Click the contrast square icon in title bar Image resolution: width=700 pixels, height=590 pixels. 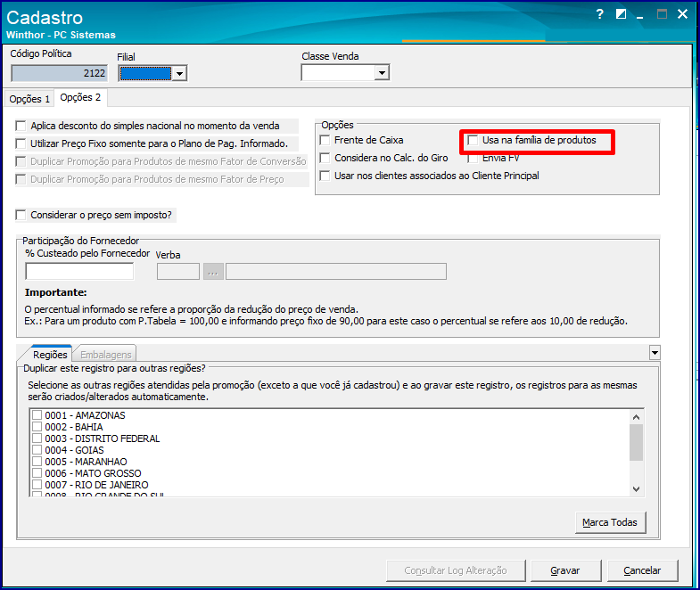click(621, 14)
